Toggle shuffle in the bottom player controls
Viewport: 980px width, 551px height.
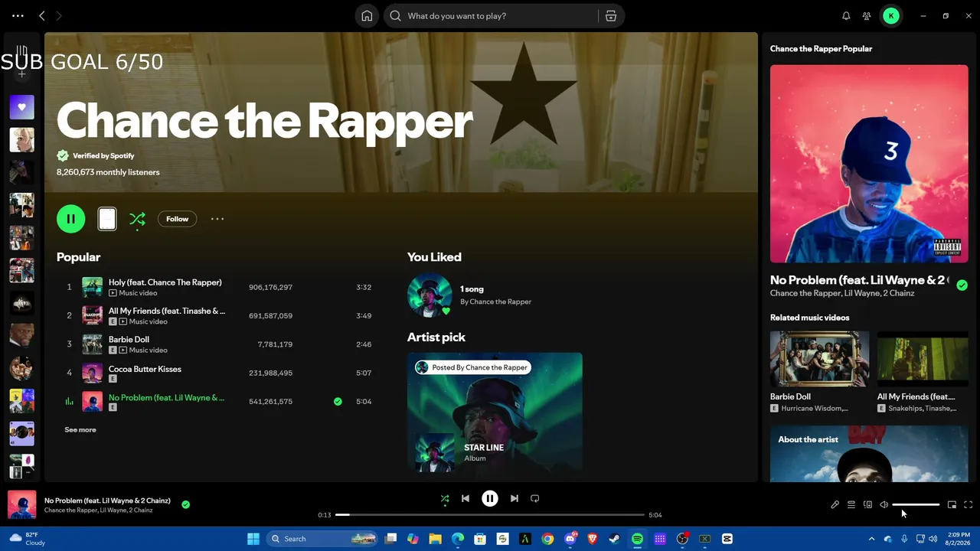click(445, 498)
